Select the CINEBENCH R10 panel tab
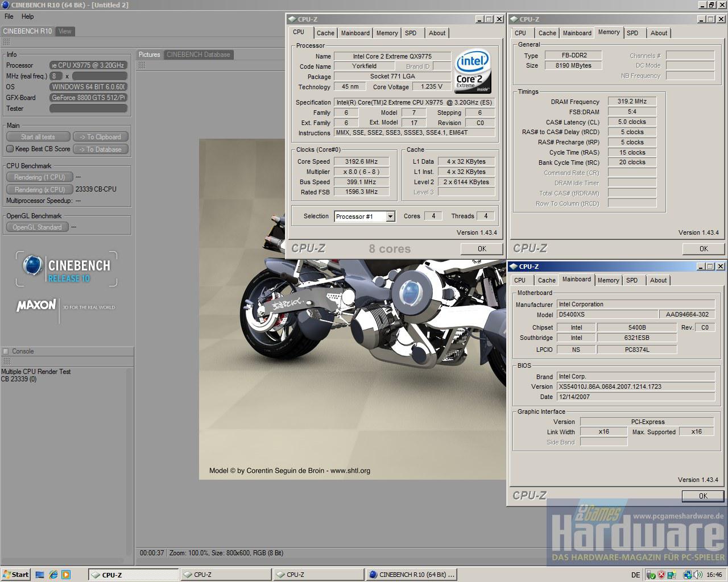Viewport: 728px width, 582px height. click(27, 31)
